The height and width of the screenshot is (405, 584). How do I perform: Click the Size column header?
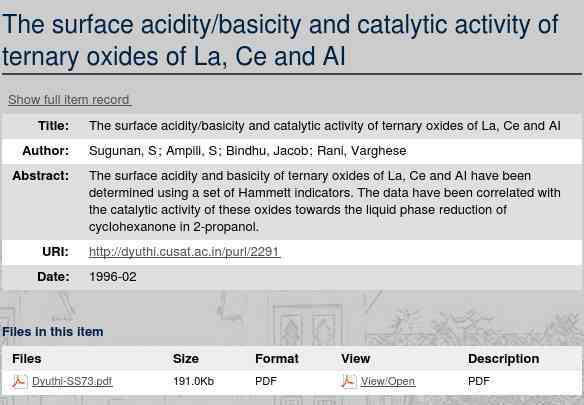tap(185, 358)
